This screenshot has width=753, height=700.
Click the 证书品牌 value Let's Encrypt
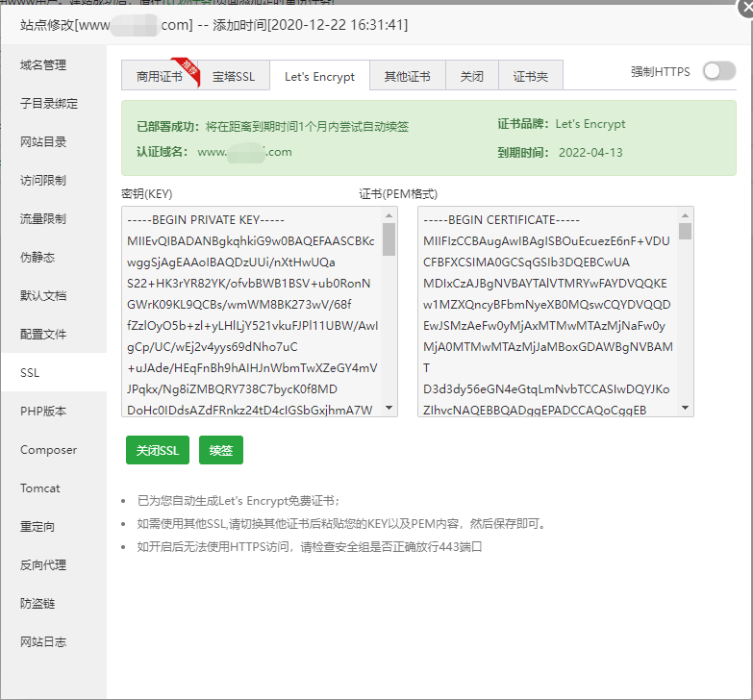tap(590, 124)
